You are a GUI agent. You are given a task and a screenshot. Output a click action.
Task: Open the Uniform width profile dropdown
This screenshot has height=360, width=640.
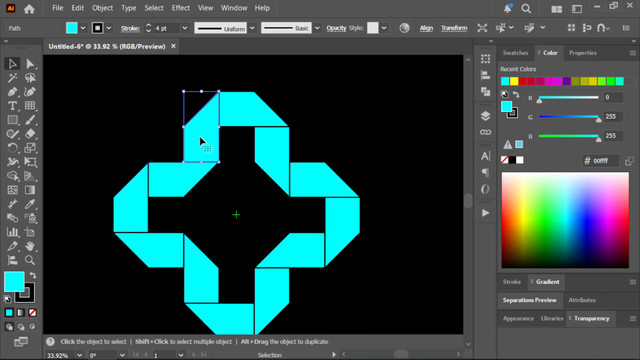coord(252,28)
